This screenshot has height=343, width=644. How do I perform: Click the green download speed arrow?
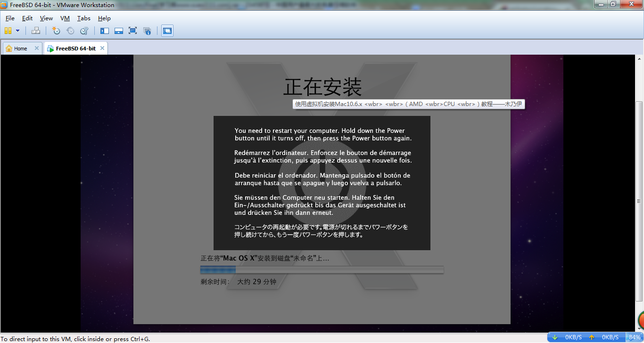click(x=555, y=337)
